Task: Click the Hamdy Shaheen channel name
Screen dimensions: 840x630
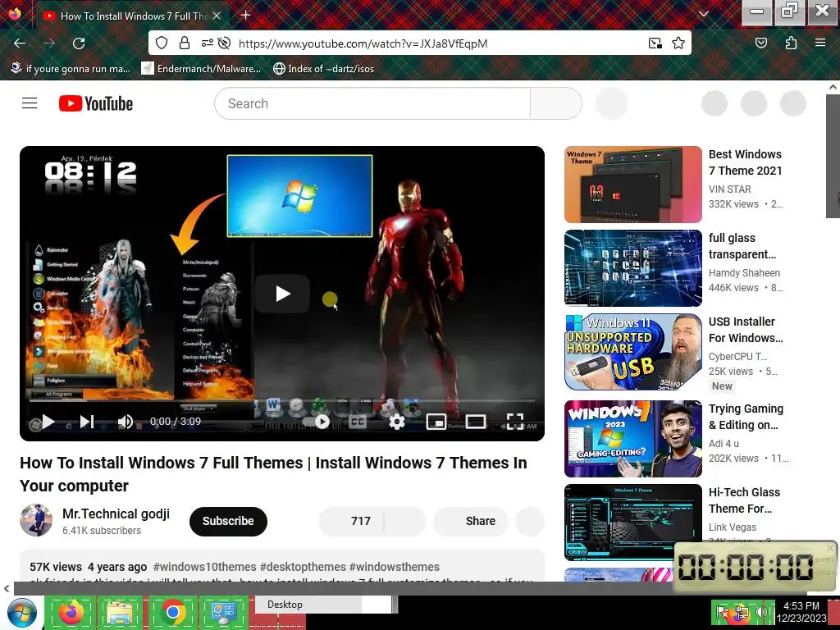Action: coord(744,272)
